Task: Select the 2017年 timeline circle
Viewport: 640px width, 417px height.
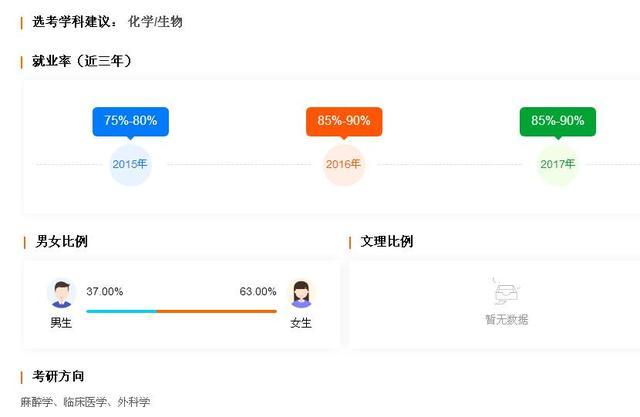Action: [x=558, y=164]
